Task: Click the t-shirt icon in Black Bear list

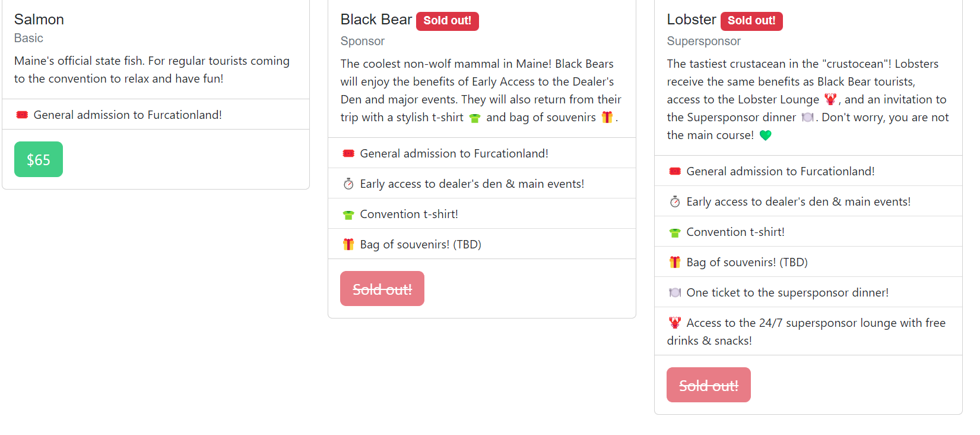Action: 348,215
